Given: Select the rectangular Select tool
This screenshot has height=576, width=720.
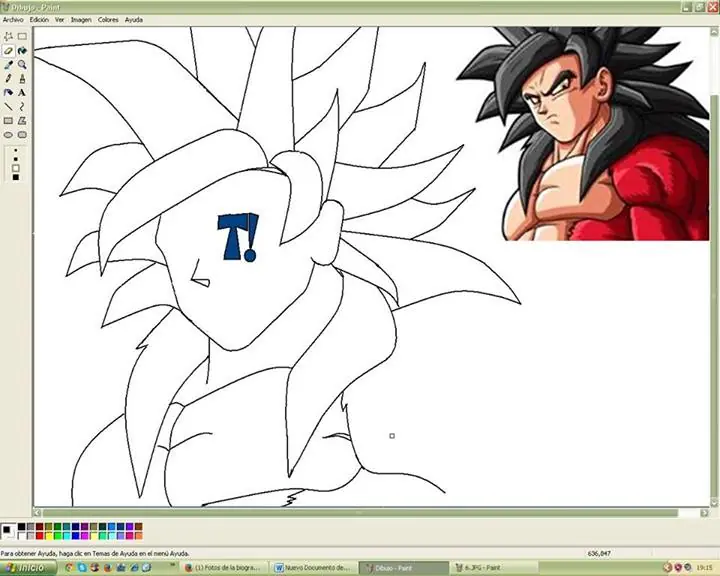Looking at the screenshot, I should coord(22,36).
